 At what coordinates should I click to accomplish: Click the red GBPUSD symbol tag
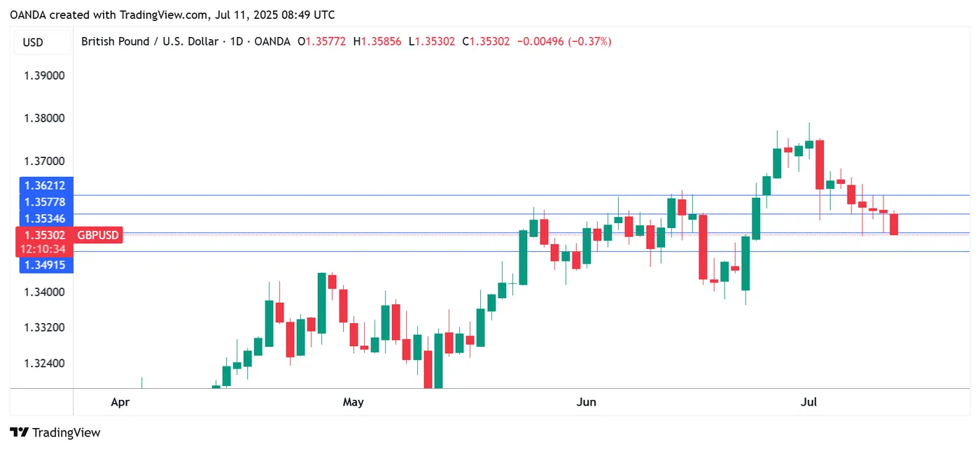pos(97,235)
